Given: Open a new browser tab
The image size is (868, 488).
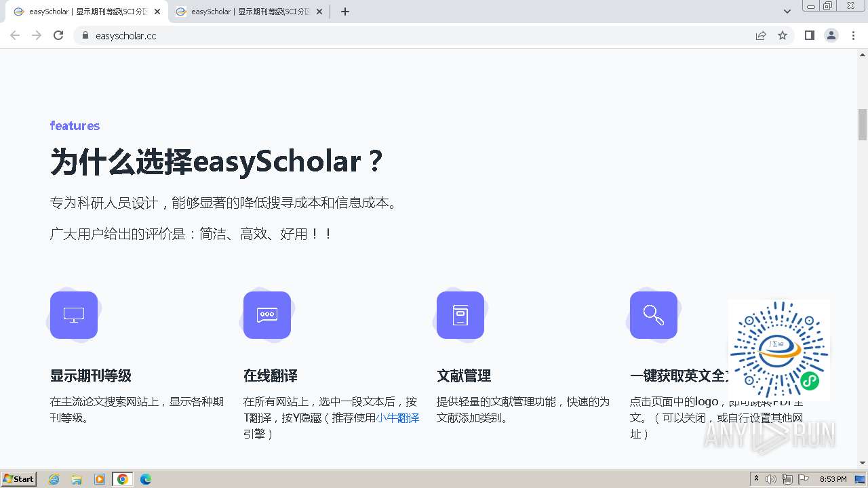Looking at the screenshot, I should pos(345,12).
